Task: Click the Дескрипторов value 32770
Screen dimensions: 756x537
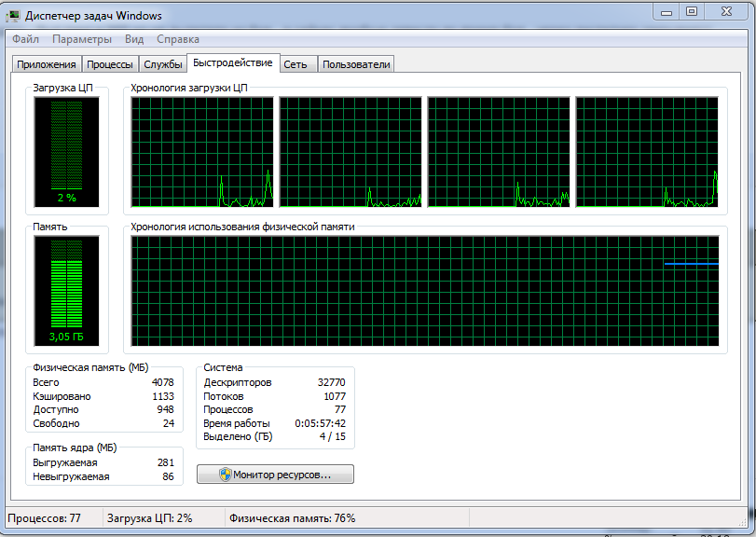Action: click(331, 382)
